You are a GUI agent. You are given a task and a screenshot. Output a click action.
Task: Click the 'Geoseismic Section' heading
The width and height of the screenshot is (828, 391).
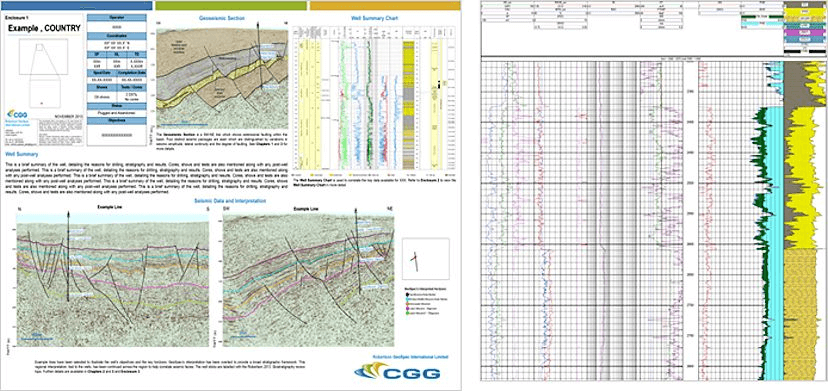point(222,18)
